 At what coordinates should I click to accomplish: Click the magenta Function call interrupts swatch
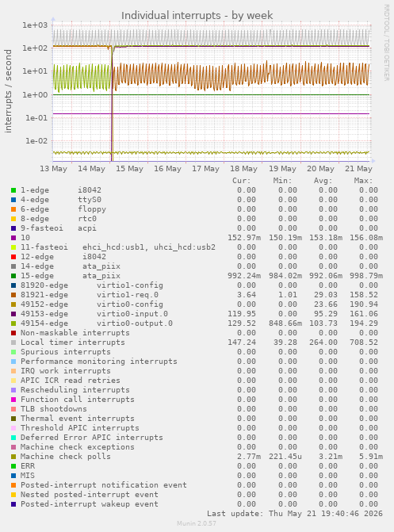tap(13, 400)
